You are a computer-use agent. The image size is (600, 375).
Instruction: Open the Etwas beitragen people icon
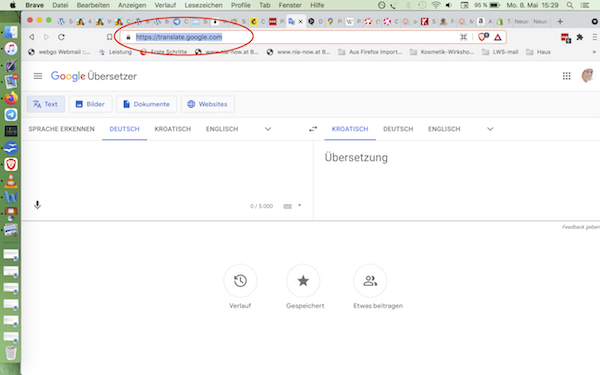click(x=370, y=281)
